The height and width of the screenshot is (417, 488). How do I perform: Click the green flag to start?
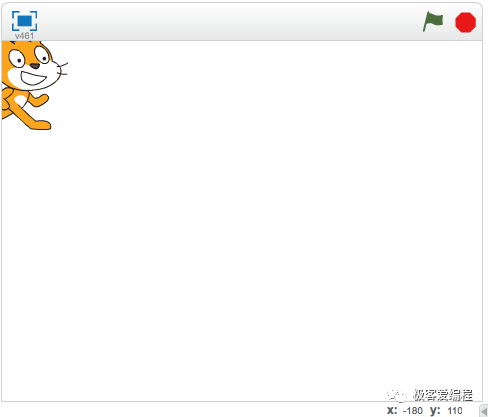(x=433, y=22)
